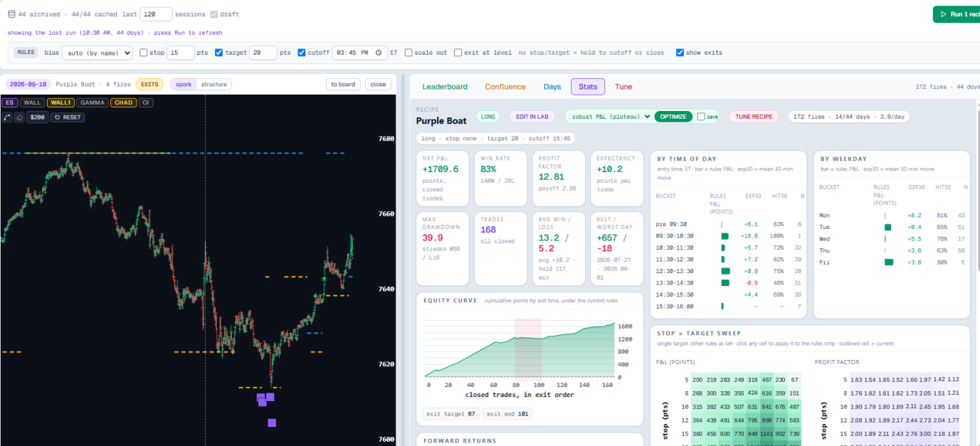Click the Profit Factor 12.81 card
The image size is (980, 446).
[x=559, y=178]
